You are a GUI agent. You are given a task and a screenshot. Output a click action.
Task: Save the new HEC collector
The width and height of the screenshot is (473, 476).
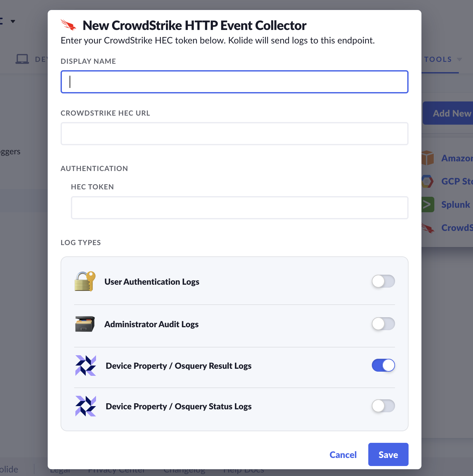pos(388,454)
